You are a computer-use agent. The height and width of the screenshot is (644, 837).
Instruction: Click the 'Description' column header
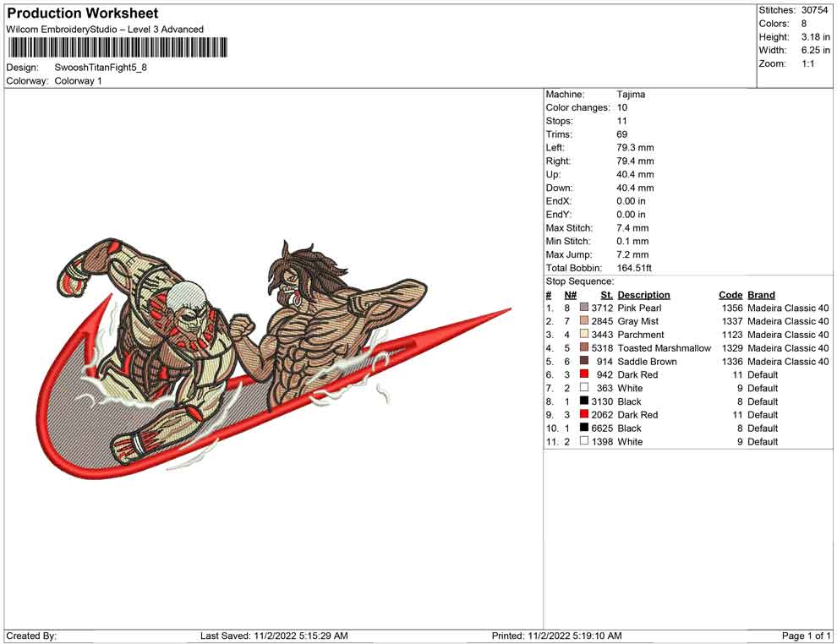643,294
